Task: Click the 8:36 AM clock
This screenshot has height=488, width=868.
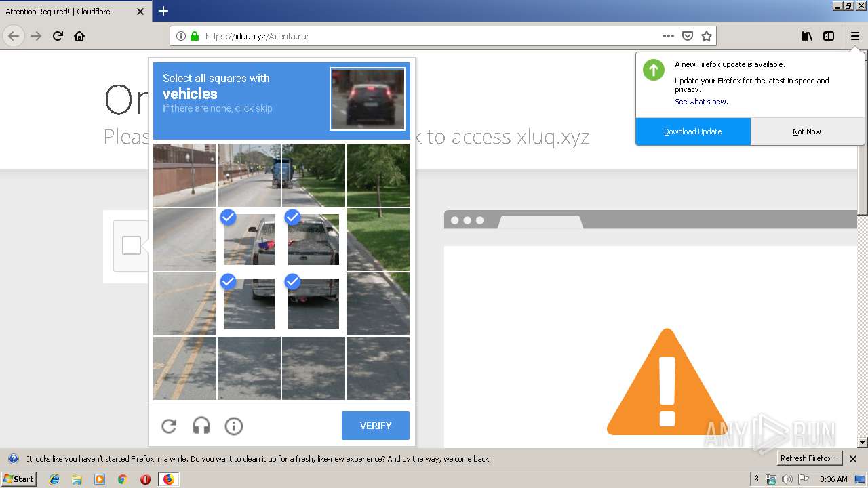Action: click(833, 479)
